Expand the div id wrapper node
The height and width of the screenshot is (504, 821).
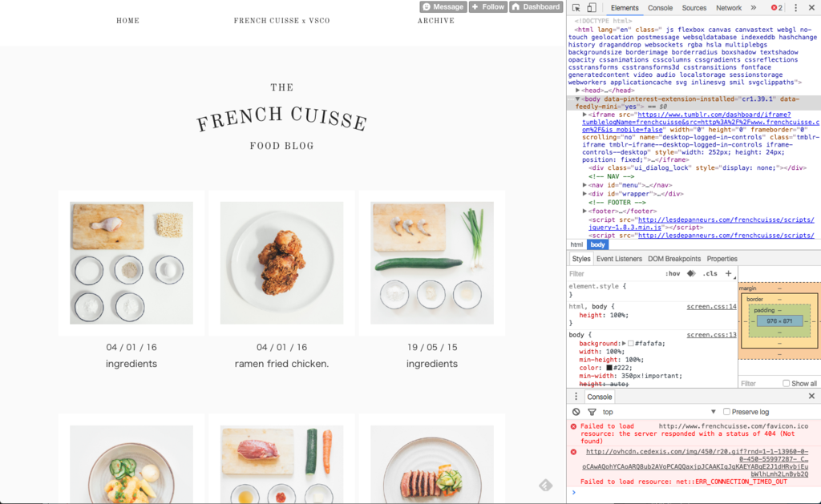[x=584, y=194]
